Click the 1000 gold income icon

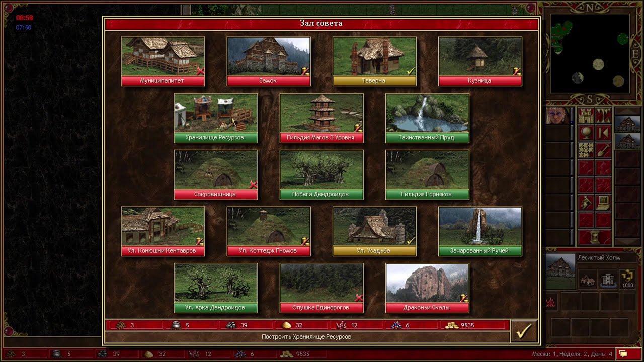(x=628, y=279)
